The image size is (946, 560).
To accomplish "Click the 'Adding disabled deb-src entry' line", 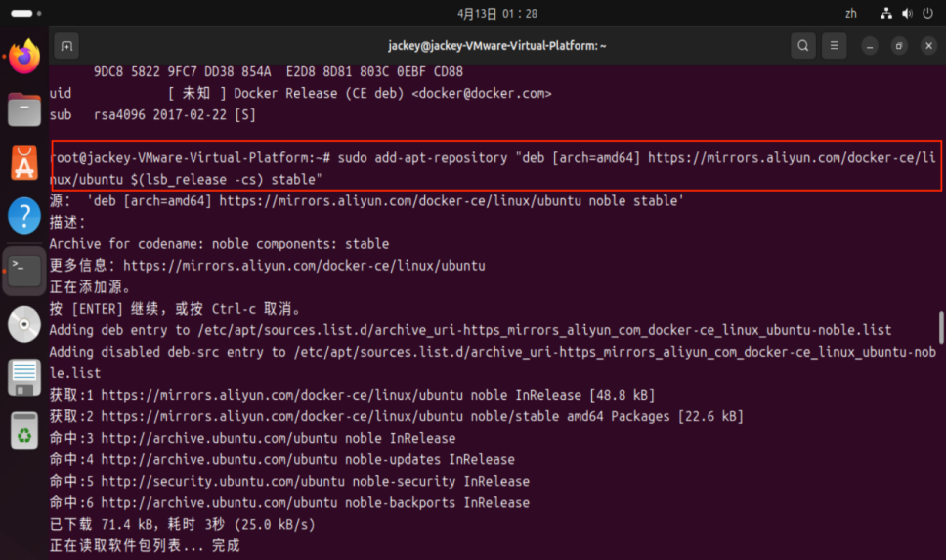I will (x=493, y=363).
